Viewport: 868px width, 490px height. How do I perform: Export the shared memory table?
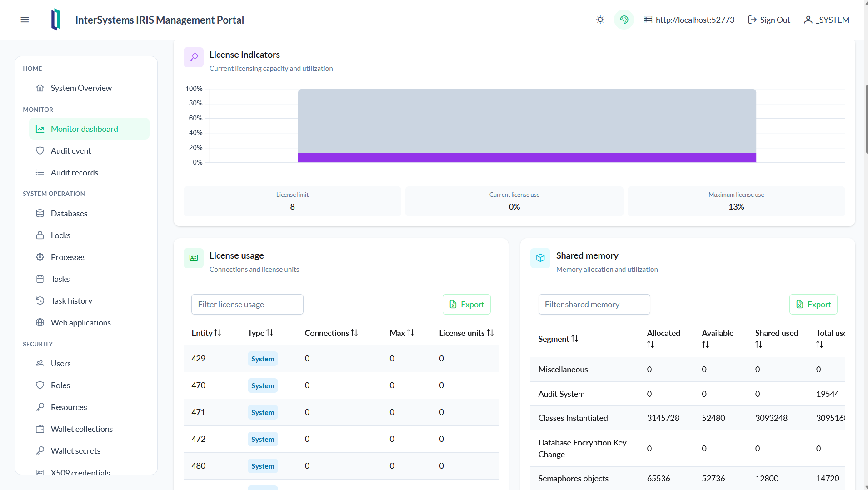pos(813,304)
